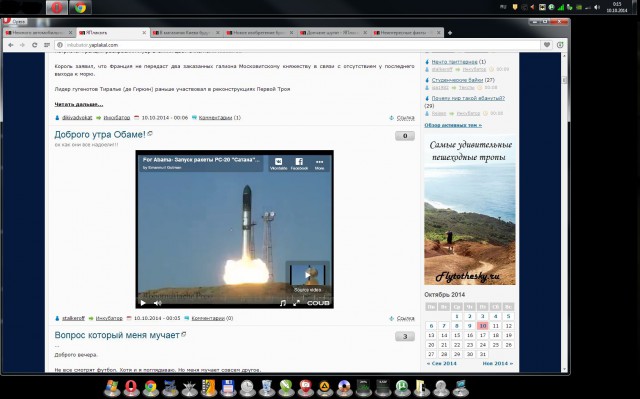This screenshot has height=399, width=640.
Task: Click 'Читать дальше...' link
Action: click(79, 104)
